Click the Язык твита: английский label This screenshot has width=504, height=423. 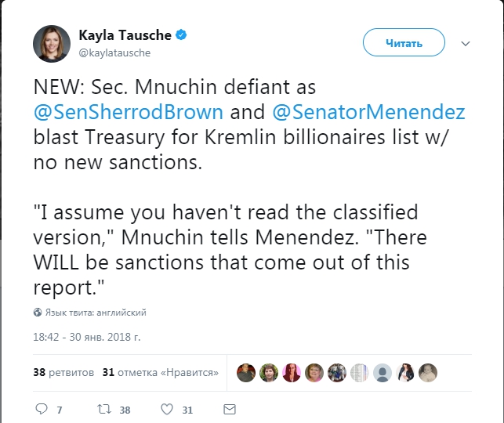(x=96, y=313)
